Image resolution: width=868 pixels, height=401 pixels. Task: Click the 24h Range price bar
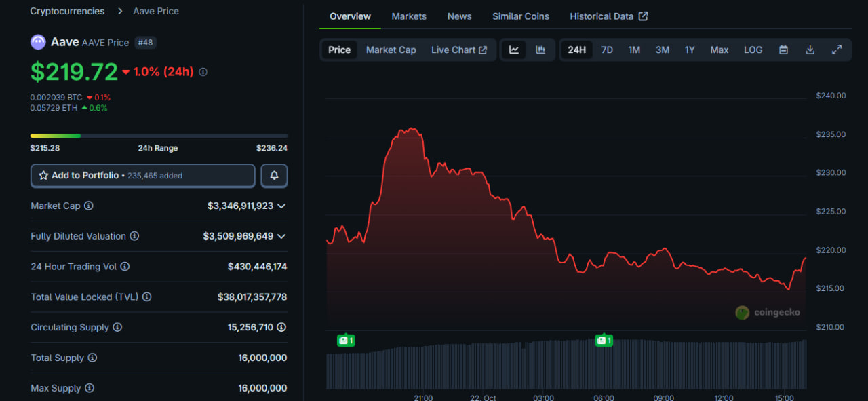tap(159, 136)
